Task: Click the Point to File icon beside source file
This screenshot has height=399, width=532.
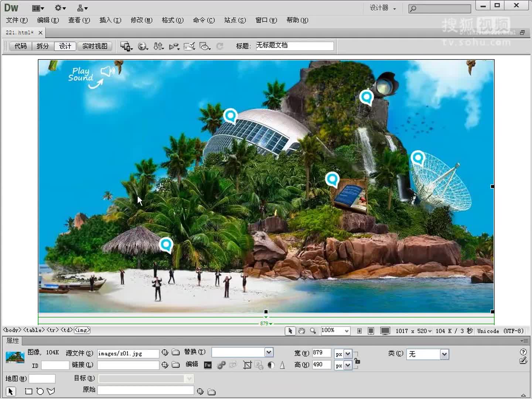Action: click(x=165, y=353)
